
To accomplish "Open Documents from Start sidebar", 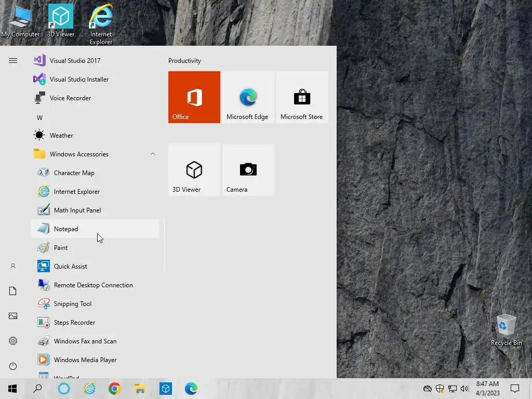I will click(13, 291).
